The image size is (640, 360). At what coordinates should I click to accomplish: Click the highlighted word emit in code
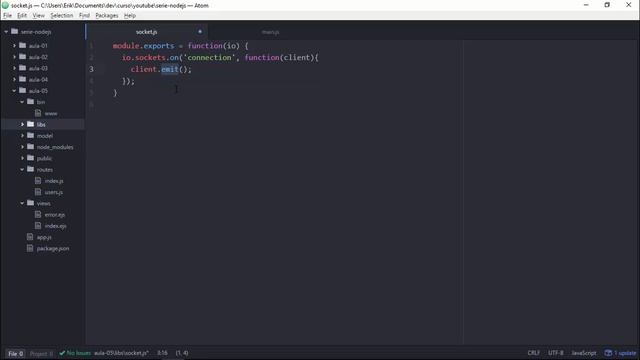170,69
